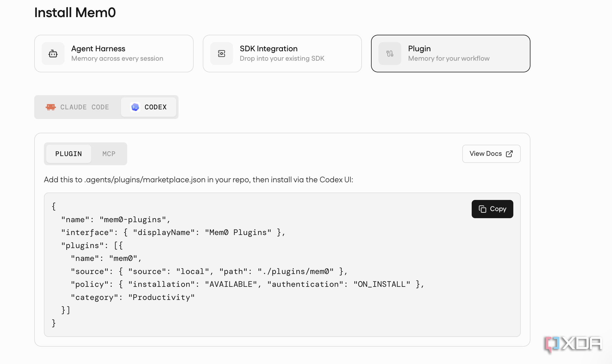Click the "policy" installation code line
Viewport: 612px width, 364px height.
(x=248, y=284)
